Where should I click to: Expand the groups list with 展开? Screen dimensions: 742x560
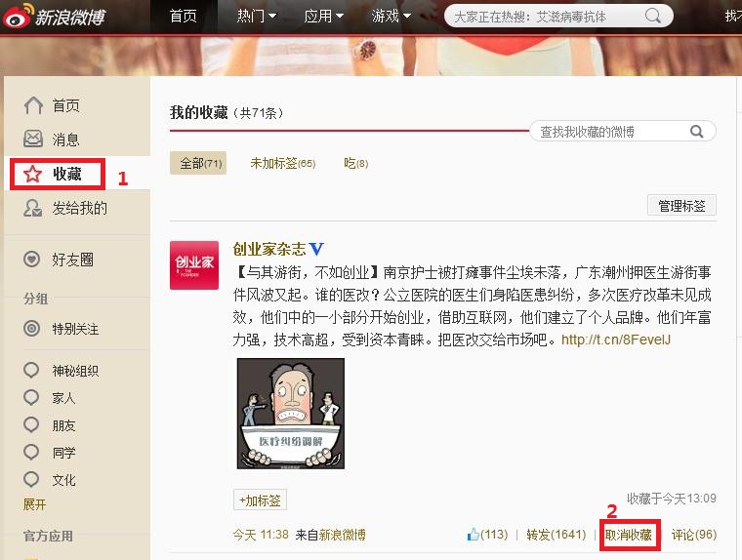coord(35,504)
